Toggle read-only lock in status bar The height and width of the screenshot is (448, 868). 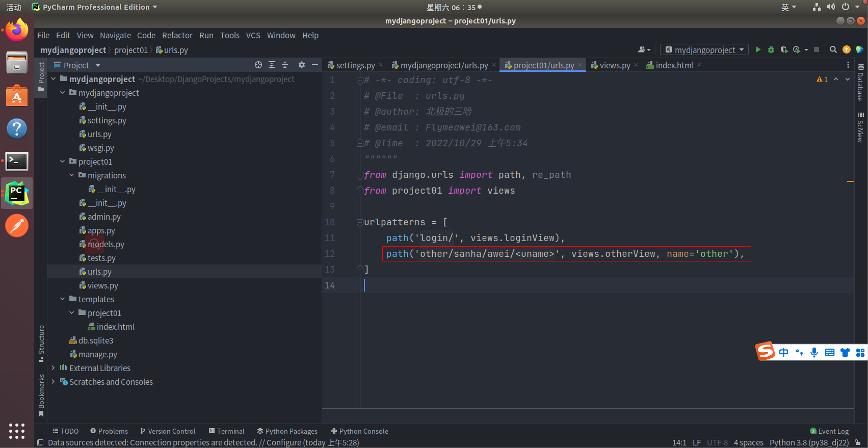[858, 442]
